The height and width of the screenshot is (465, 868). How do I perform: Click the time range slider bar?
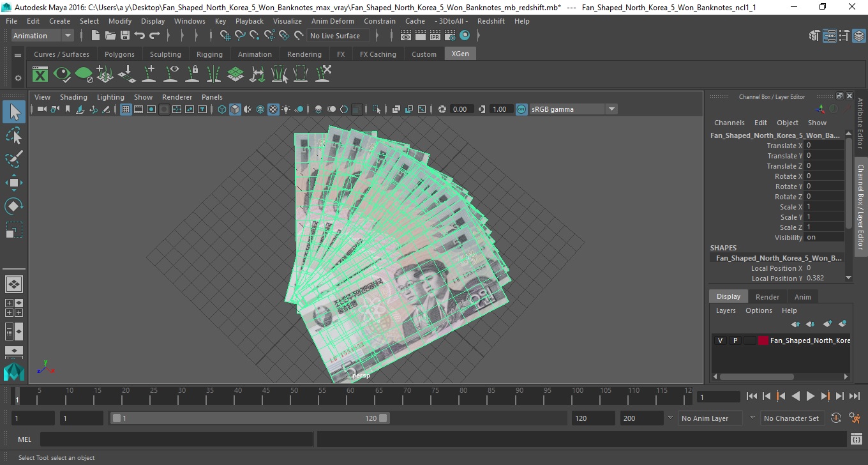click(x=250, y=418)
